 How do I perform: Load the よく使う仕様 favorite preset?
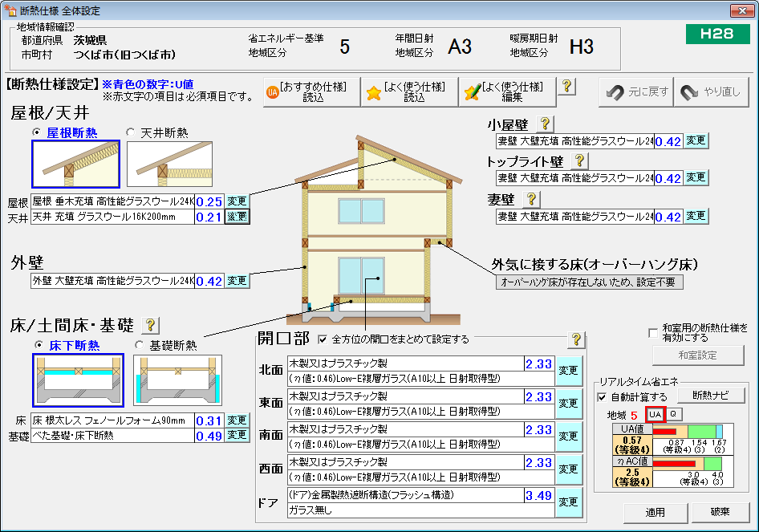click(409, 92)
